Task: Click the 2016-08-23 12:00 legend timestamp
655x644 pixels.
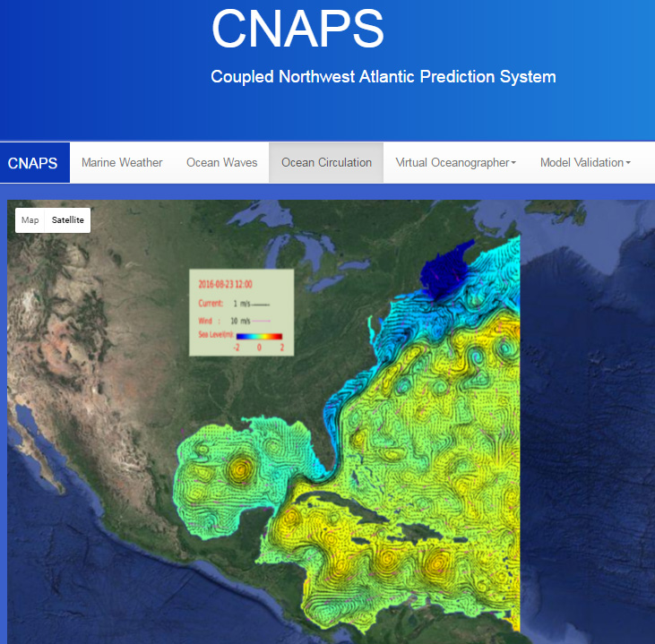Action: coord(225,283)
